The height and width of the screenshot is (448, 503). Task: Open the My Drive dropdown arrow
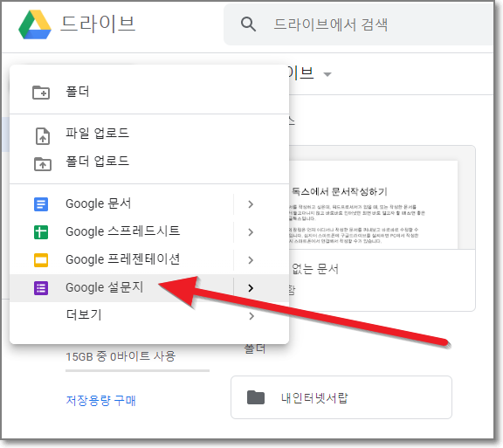[327, 74]
